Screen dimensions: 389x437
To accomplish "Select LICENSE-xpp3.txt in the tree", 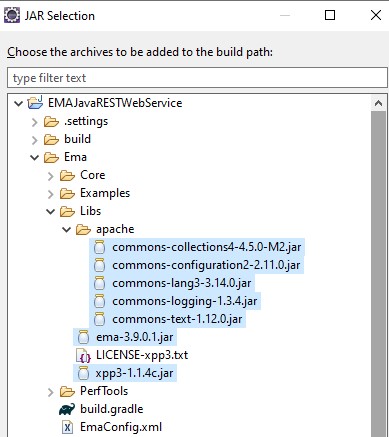I will (142, 355).
